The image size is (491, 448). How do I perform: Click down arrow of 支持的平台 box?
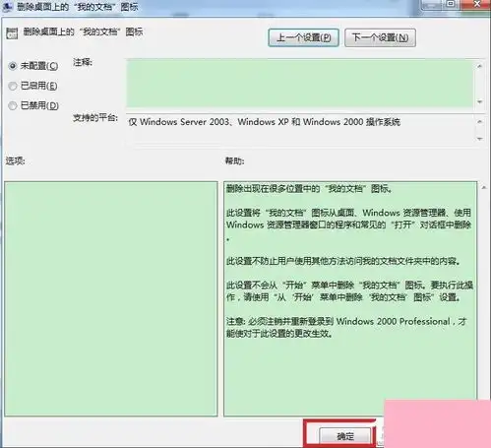[x=479, y=139]
